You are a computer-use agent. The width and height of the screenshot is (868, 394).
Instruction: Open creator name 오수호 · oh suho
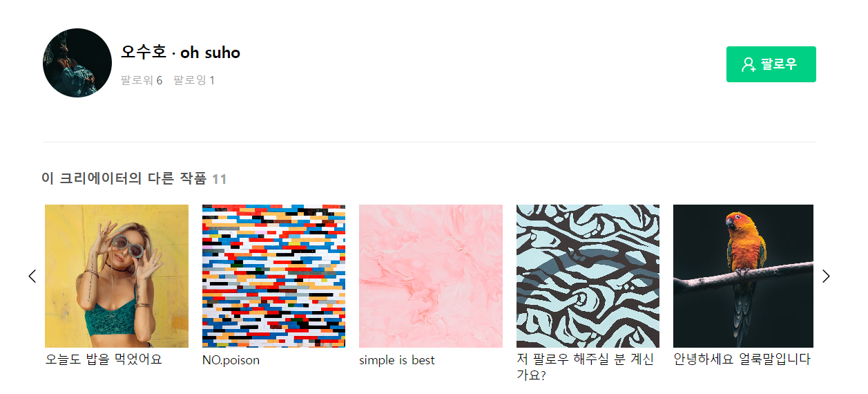180,52
